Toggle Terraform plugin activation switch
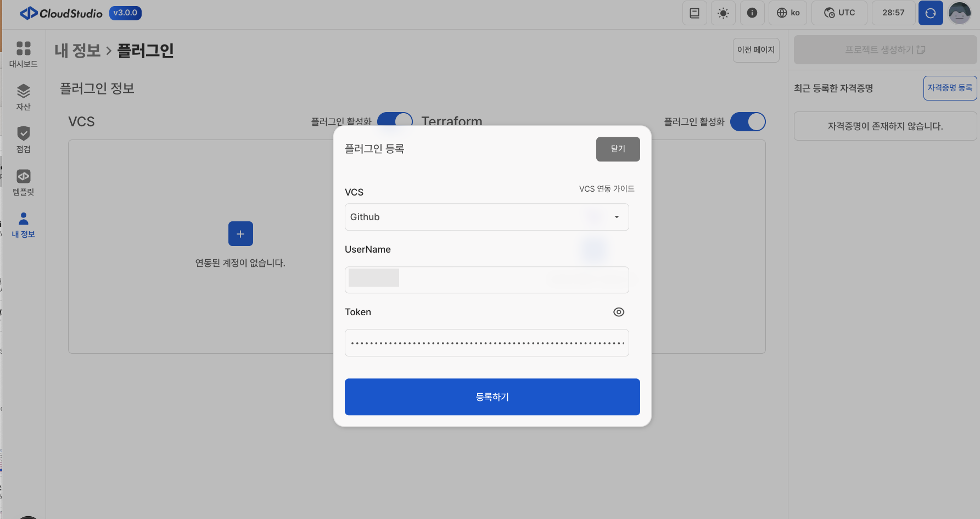Viewport: 980px width, 519px height. (x=748, y=122)
